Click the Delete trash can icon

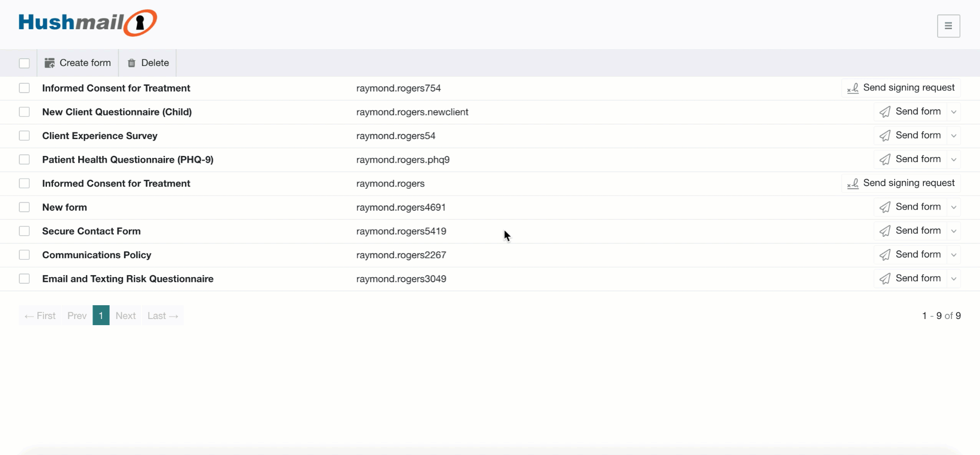pyautogui.click(x=132, y=63)
